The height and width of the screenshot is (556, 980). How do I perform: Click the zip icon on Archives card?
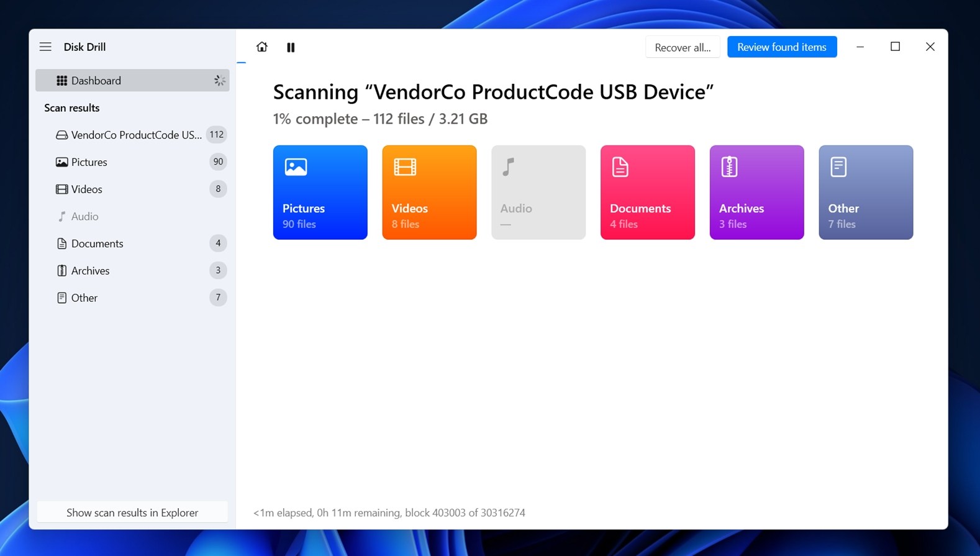click(x=729, y=166)
